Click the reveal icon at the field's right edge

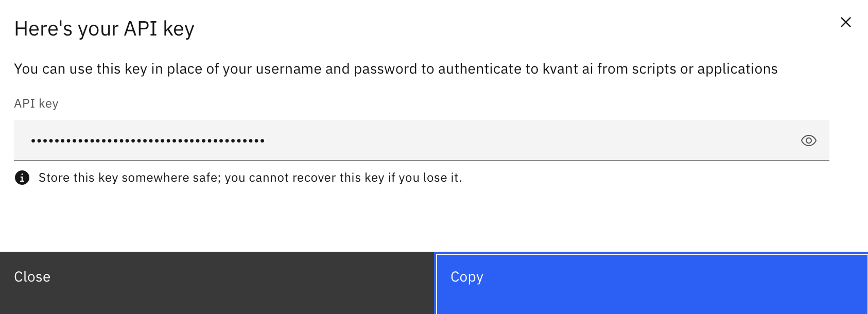tap(808, 140)
